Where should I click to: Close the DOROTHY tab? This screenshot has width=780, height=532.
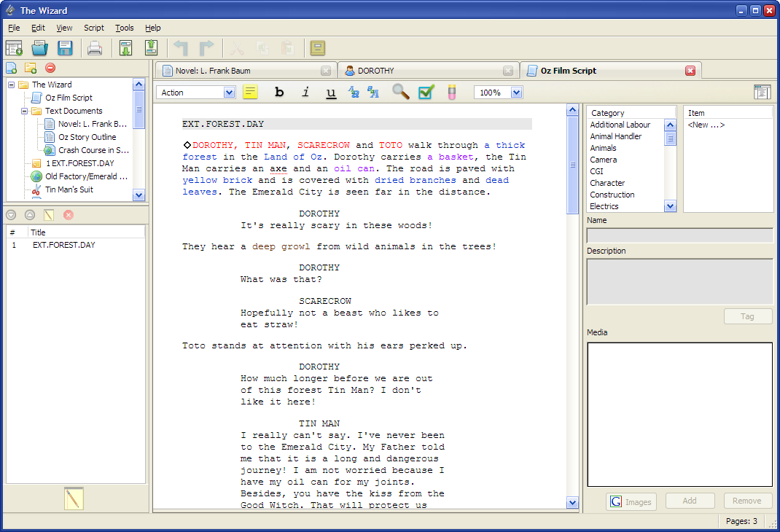point(508,71)
